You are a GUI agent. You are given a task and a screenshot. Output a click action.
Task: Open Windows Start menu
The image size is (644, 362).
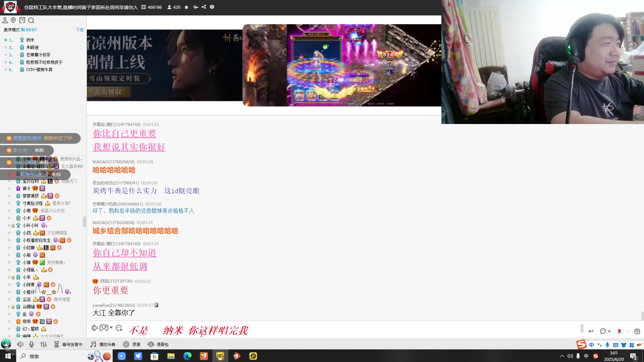[x=8, y=356]
